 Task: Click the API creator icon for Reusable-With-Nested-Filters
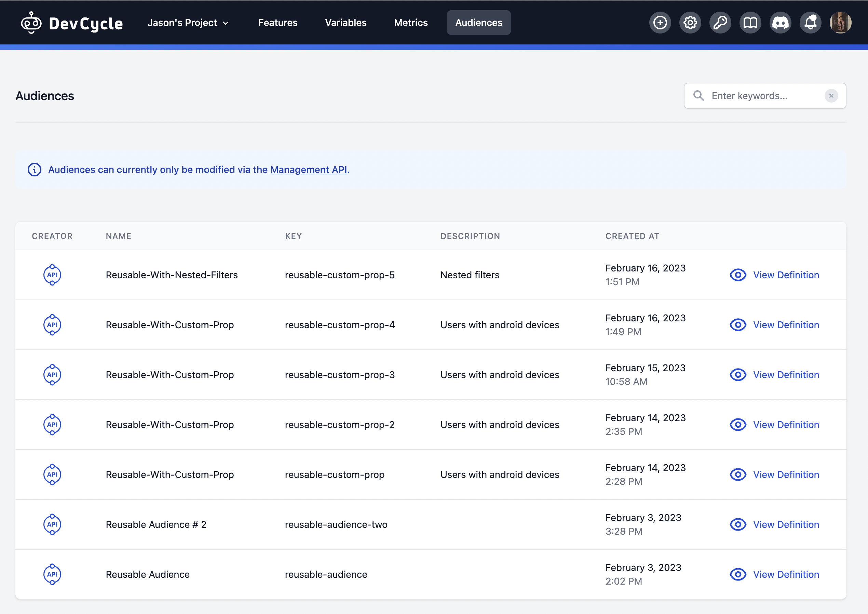[52, 275]
